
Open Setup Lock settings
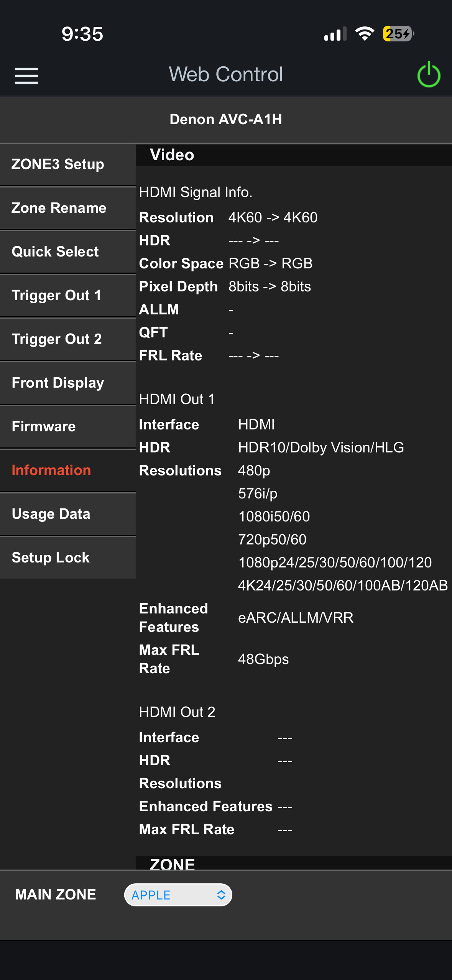(x=68, y=558)
